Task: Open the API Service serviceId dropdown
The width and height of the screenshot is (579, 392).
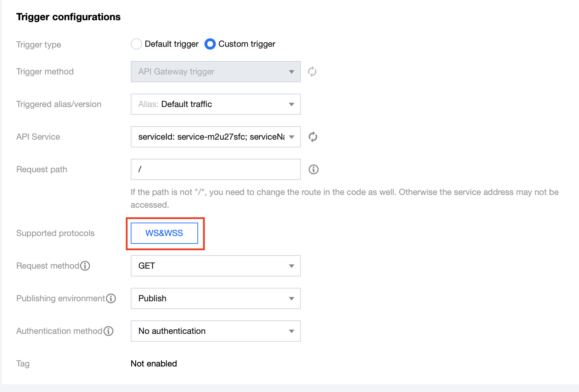Action: click(x=215, y=137)
